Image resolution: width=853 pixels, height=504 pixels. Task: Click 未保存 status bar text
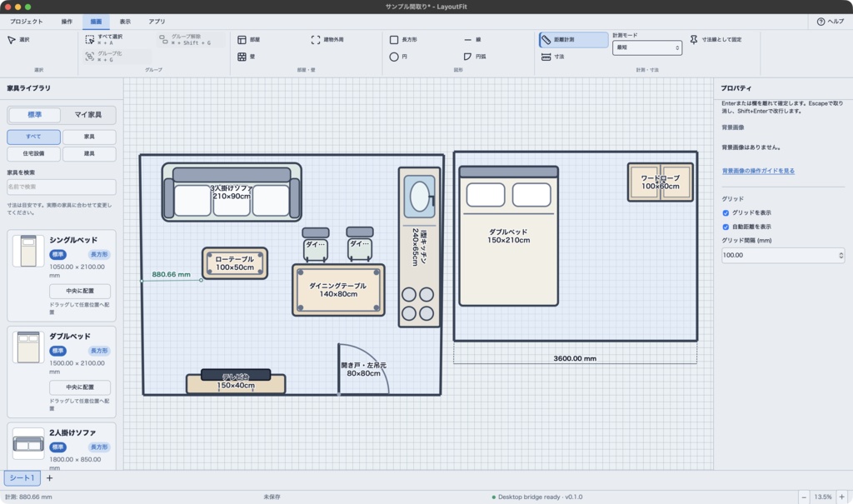[272, 497]
